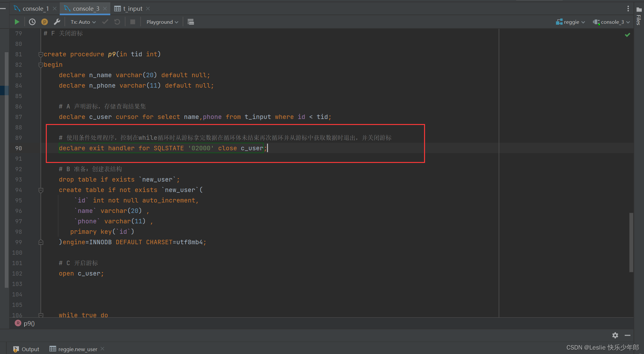644x354 pixels.
Task: Open the reggie.new_user result tab
Action: click(74, 349)
